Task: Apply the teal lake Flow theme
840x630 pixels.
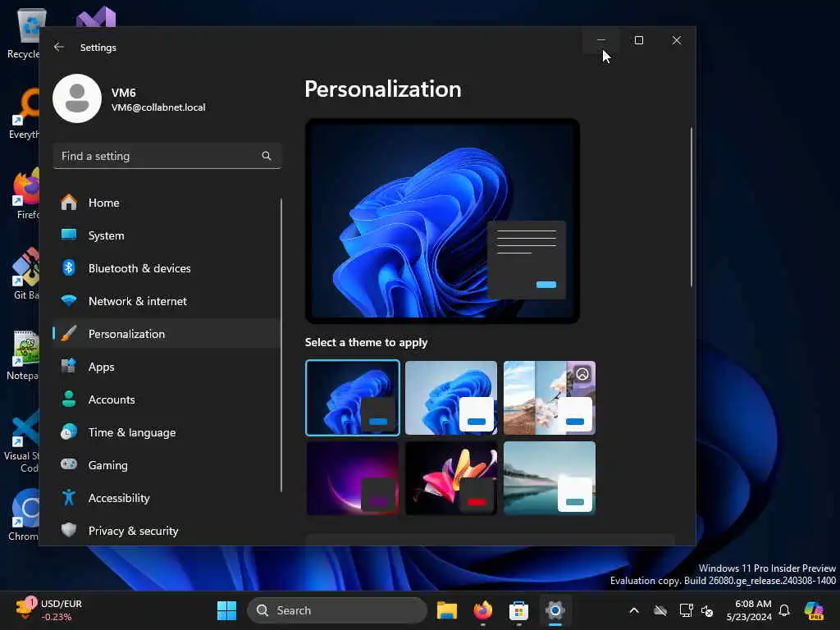Action: 550,478
